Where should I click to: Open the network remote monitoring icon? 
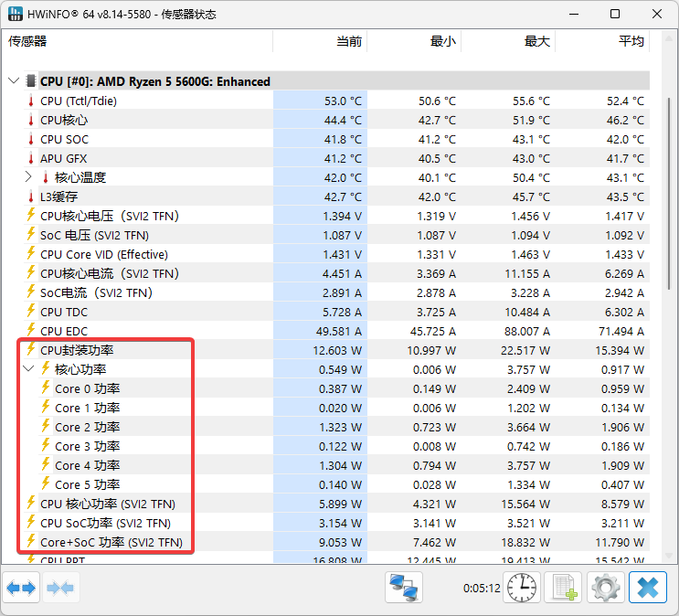404,588
